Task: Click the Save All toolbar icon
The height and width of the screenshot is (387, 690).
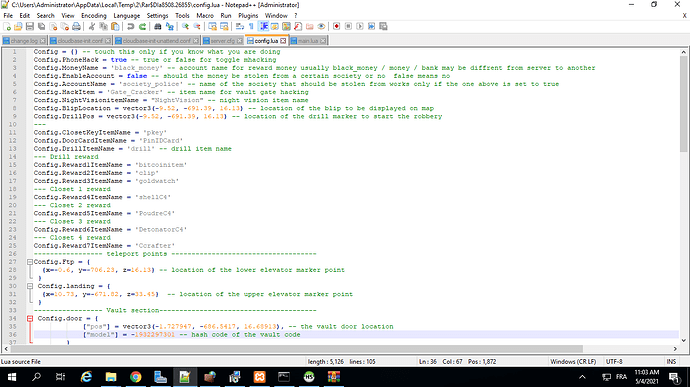Action: pos(41,26)
